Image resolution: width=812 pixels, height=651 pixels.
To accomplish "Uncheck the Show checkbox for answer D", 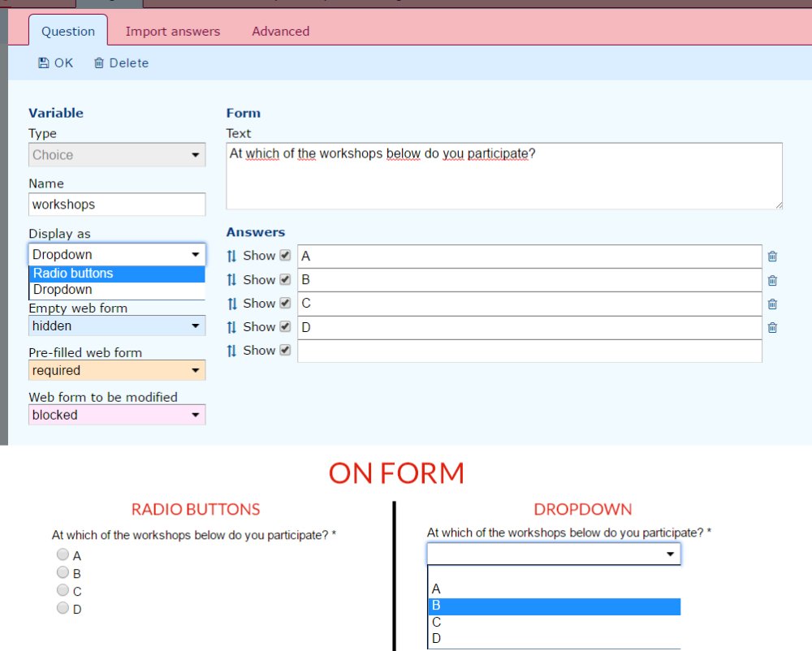I will 285,326.
